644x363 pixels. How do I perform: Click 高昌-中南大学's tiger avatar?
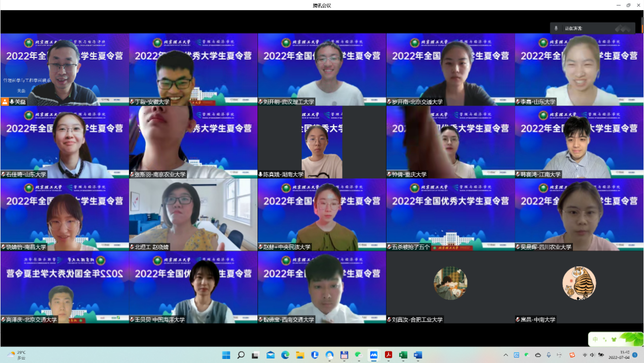click(x=579, y=283)
